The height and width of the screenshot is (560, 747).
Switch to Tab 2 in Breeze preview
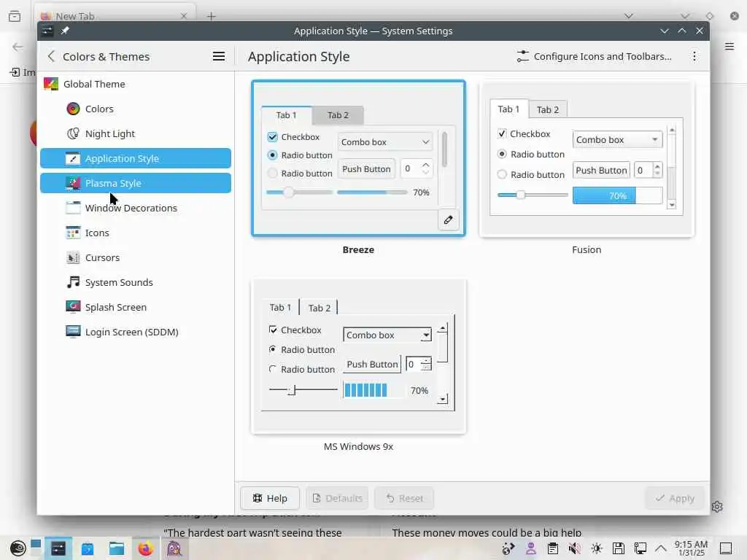pyautogui.click(x=338, y=114)
